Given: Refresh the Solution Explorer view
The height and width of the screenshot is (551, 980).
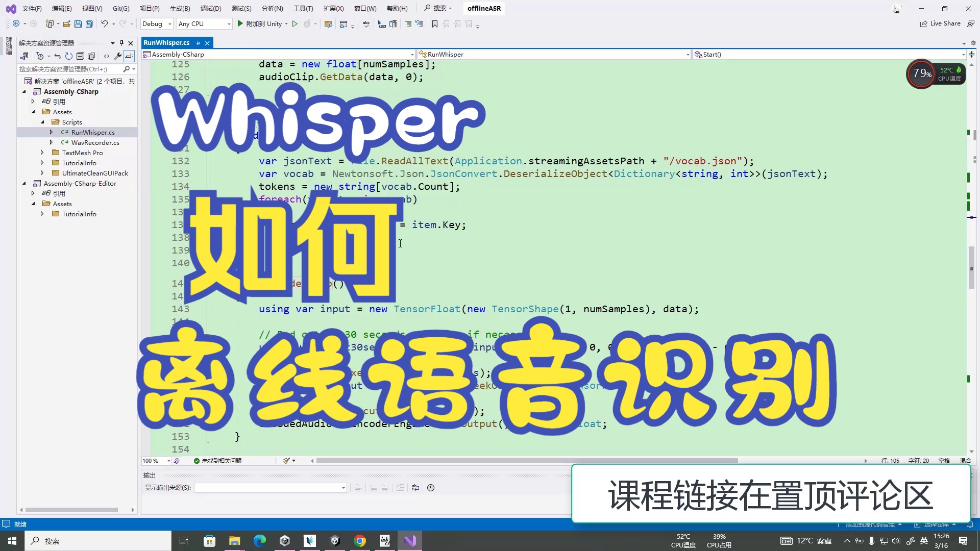Looking at the screenshot, I should [68, 56].
